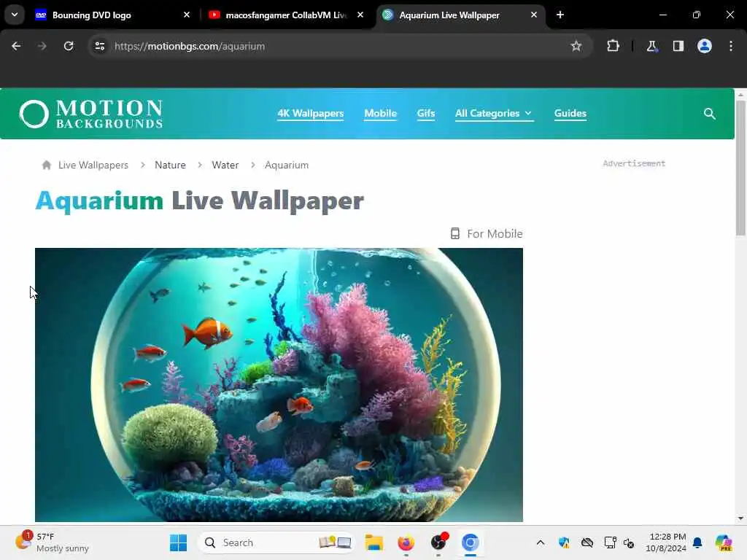747x560 pixels.
Task: Open the 4K Wallpapers menu link
Action: click(x=311, y=113)
